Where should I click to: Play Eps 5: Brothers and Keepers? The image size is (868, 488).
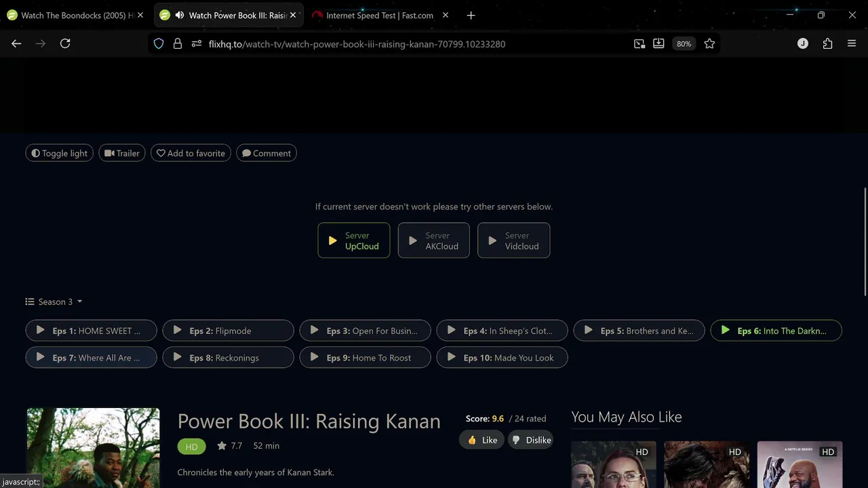point(639,331)
